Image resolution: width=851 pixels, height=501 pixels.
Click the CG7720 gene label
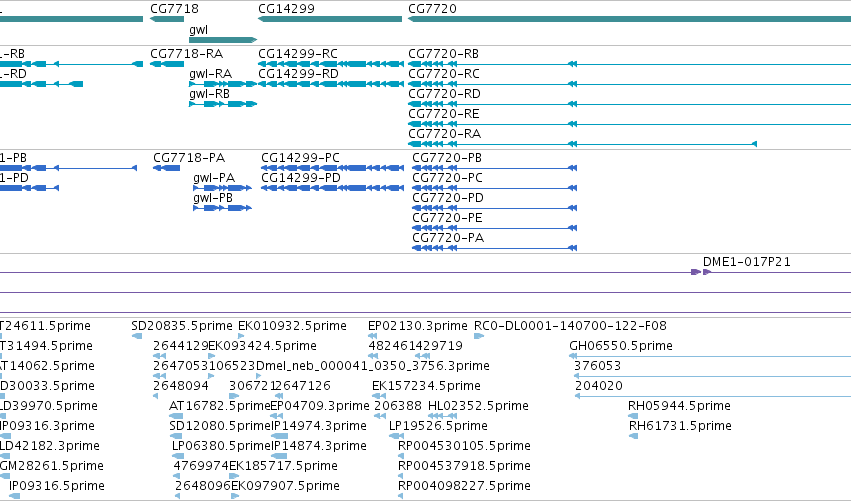tap(432, 9)
